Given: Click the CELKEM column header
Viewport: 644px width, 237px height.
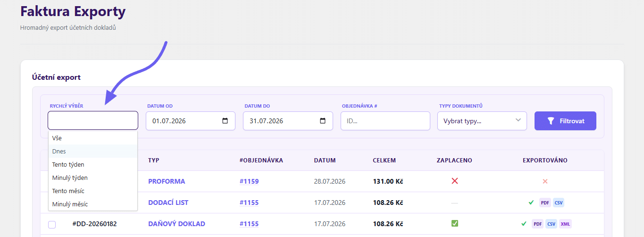Looking at the screenshot, I should [385, 161].
